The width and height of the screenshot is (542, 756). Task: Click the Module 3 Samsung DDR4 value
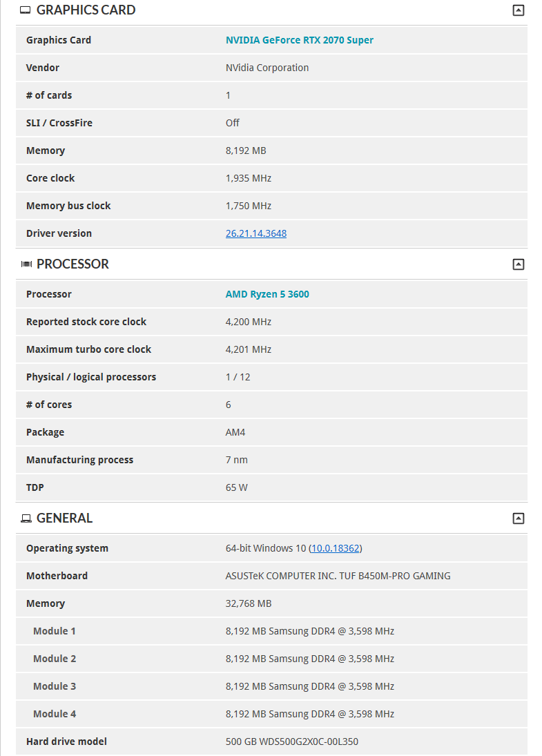click(x=310, y=686)
